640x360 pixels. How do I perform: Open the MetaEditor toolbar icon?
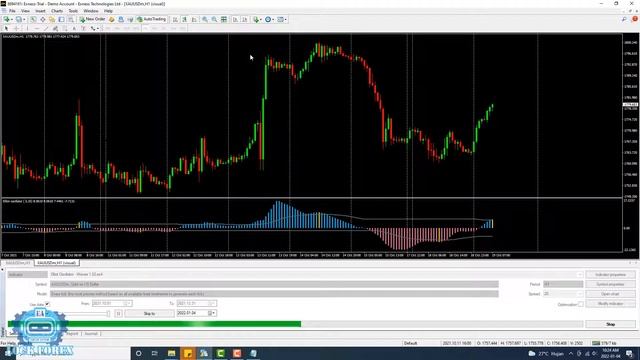coord(111,19)
